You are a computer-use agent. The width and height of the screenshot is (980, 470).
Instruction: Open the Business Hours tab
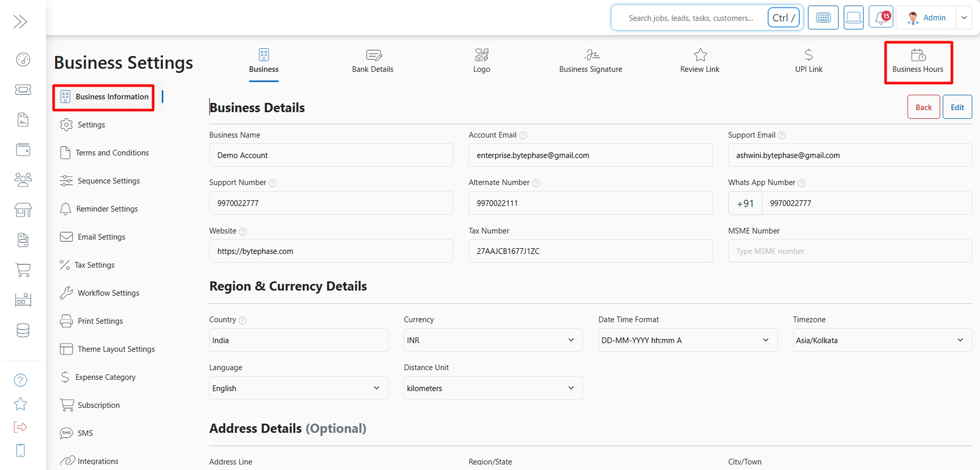pos(918,61)
